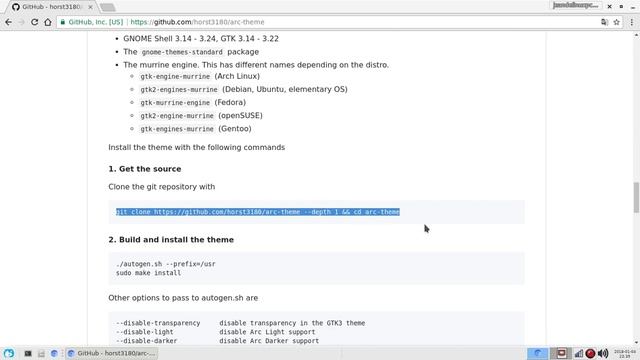This screenshot has width=640, height=360.
Task: Click the taskbar clock
Action: [x=625, y=353]
